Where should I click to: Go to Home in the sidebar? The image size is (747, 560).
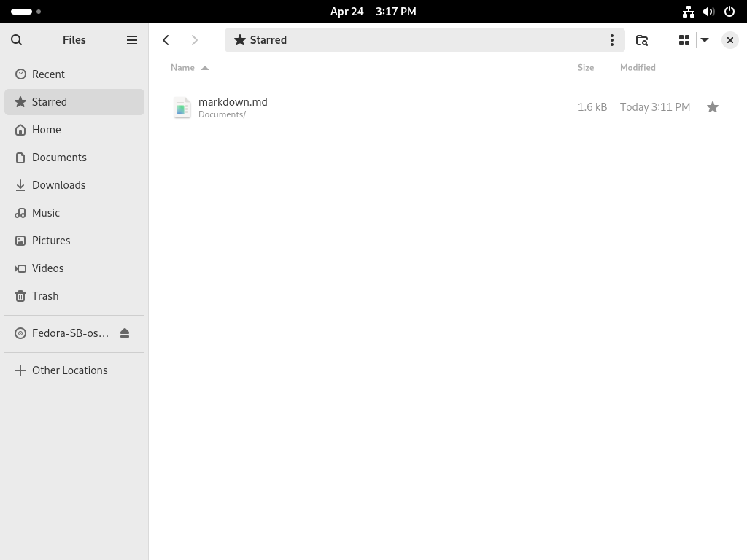coord(74,130)
